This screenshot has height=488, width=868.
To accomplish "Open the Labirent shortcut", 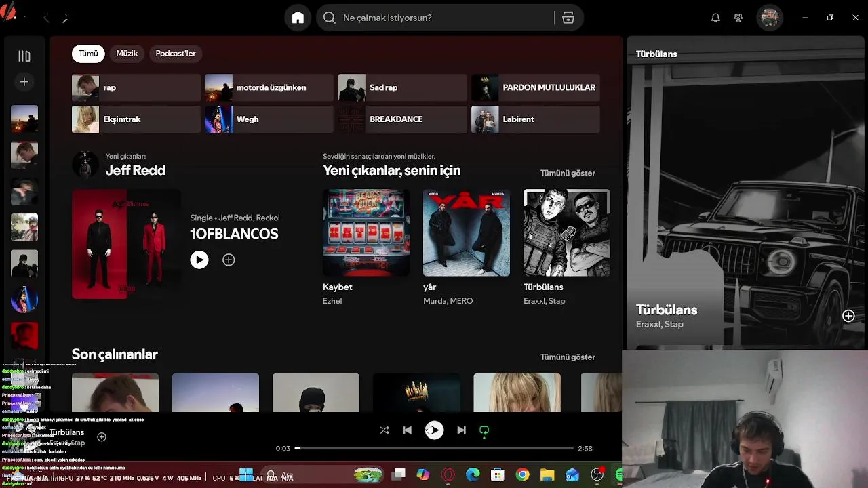I will pyautogui.click(x=536, y=119).
